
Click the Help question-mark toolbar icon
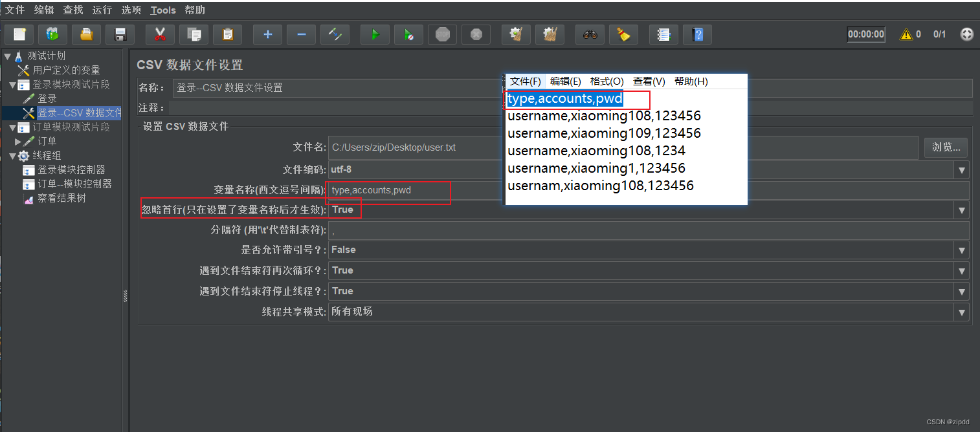pyautogui.click(x=697, y=34)
